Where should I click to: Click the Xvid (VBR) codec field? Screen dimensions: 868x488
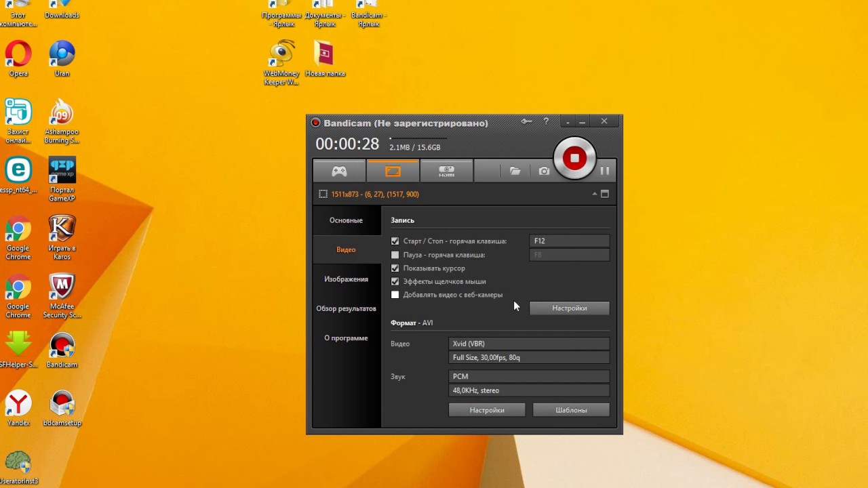tap(529, 344)
